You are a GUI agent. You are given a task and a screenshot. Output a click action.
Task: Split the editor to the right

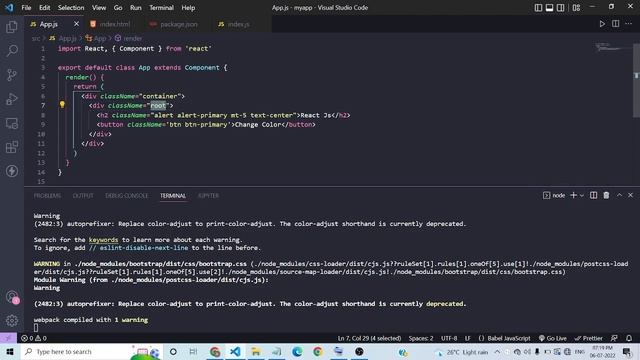pos(616,24)
